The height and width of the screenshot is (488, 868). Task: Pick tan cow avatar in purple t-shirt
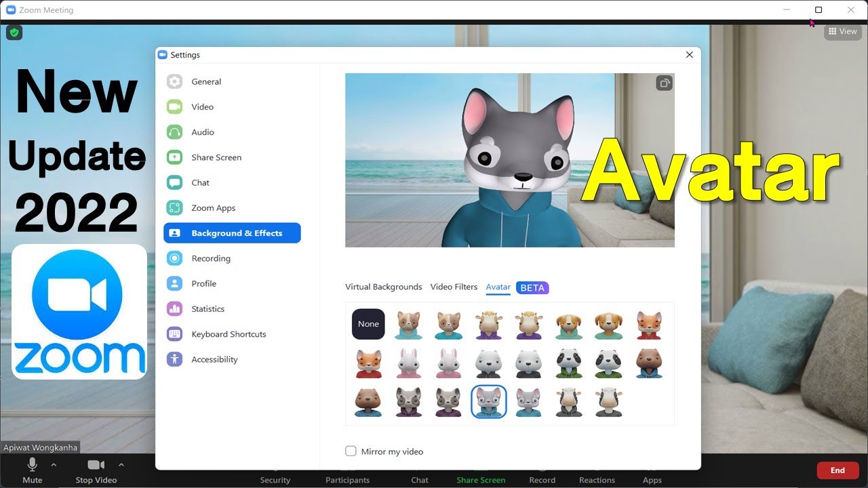(528, 325)
